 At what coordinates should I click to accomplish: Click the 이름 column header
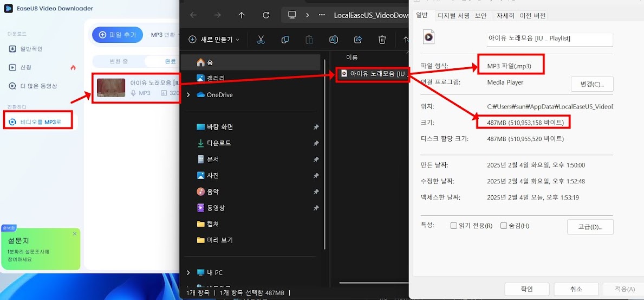point(352,57)
